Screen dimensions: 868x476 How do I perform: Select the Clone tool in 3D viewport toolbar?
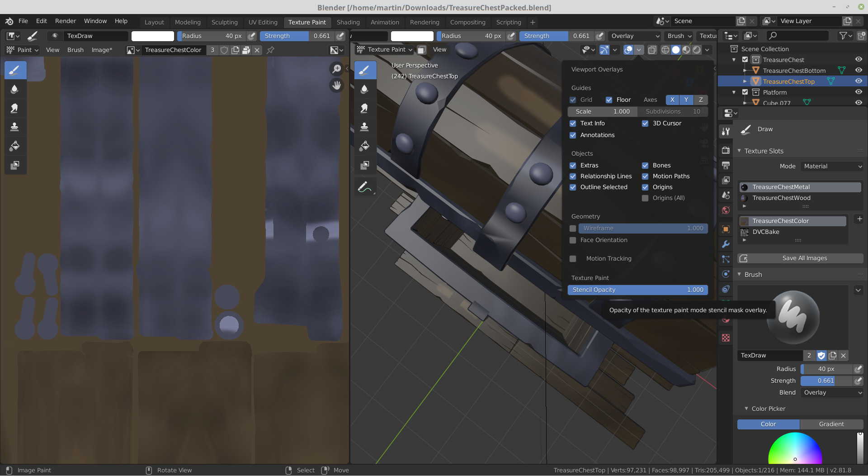click(x=365, y=127)
